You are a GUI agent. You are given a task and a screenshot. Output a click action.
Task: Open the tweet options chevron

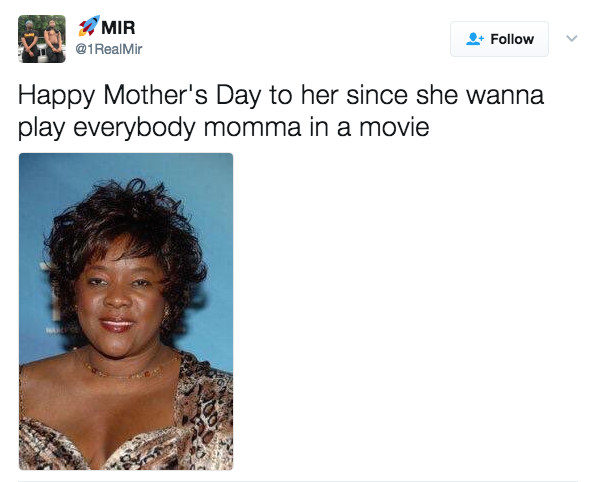(572, 38)
